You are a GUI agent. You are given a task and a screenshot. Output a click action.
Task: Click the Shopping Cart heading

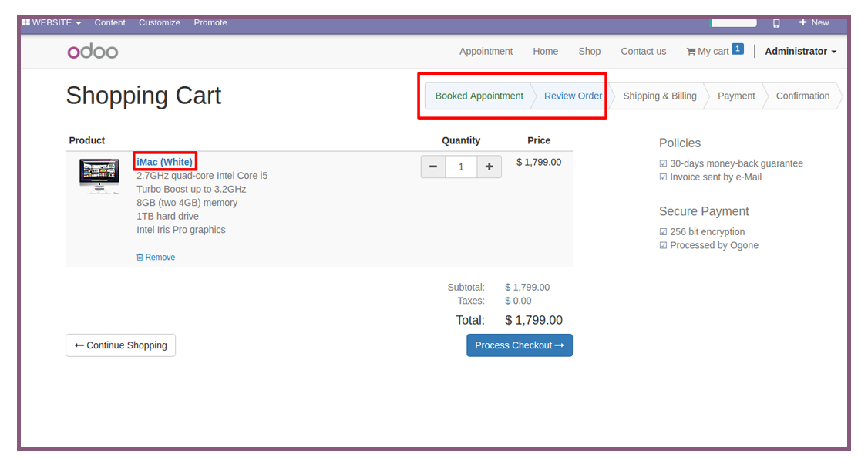click(x=143, y=96)
